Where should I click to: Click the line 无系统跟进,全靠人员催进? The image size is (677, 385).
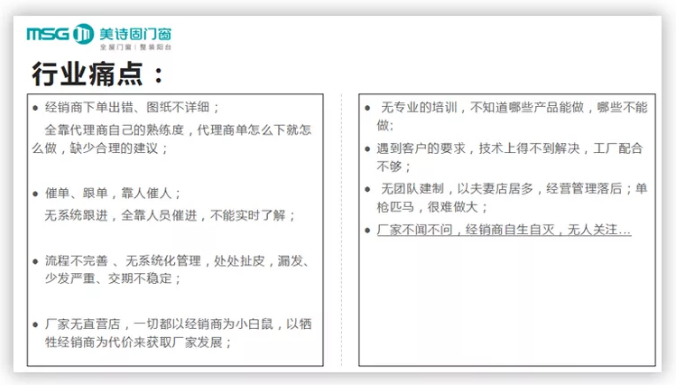(170, 215)
